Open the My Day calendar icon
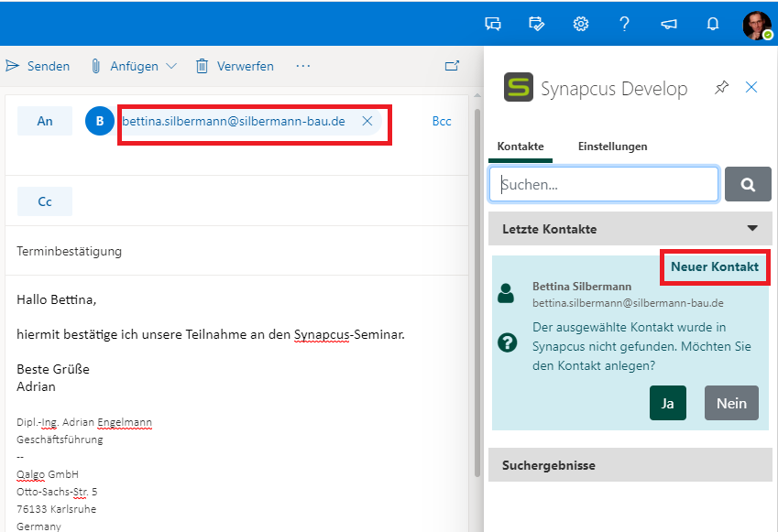This screenshot has height=532, width=778. pyautogui.click(x=537, y=24)
